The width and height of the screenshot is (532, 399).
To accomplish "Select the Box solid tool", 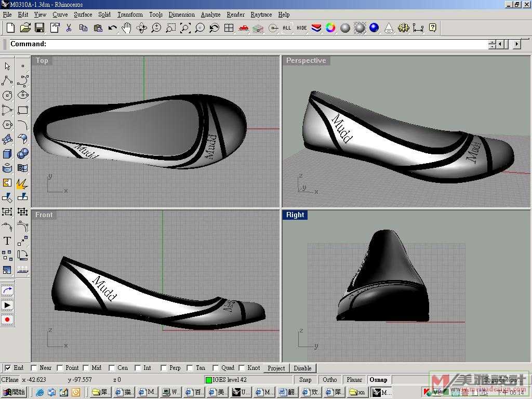I will point(7,154).
